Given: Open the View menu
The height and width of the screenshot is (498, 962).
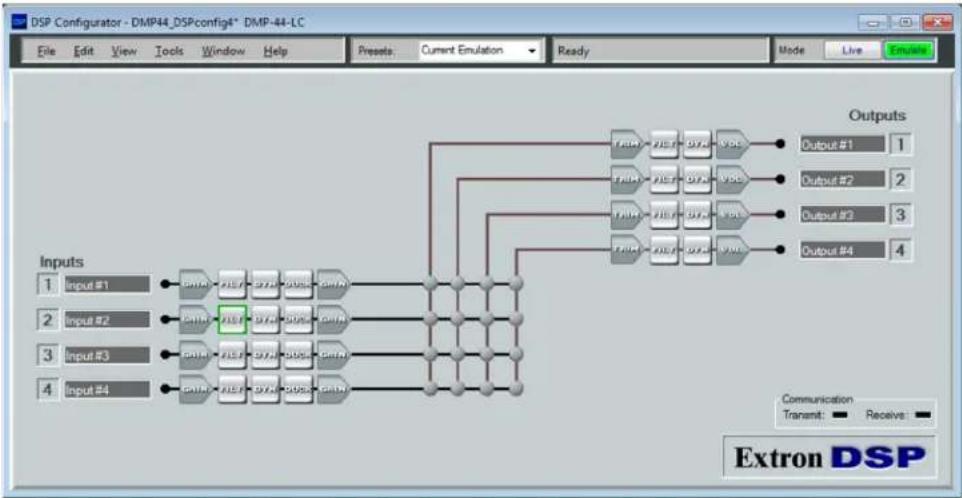Looking at the screenshot, I should [x=124, y=52].
